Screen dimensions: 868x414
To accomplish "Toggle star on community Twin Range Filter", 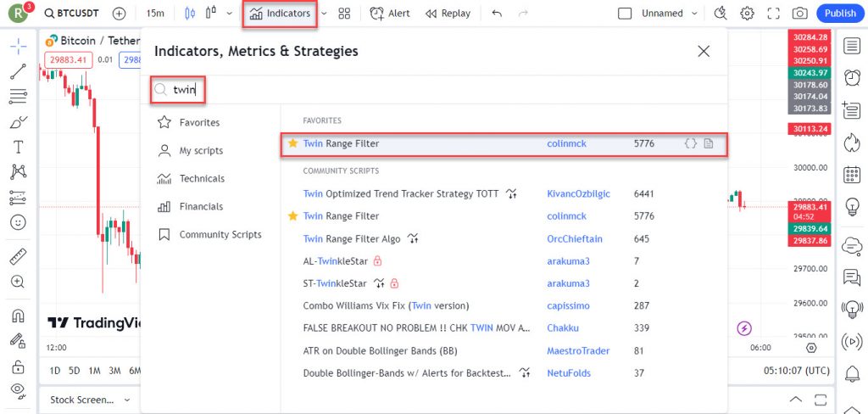I will 292,215.
